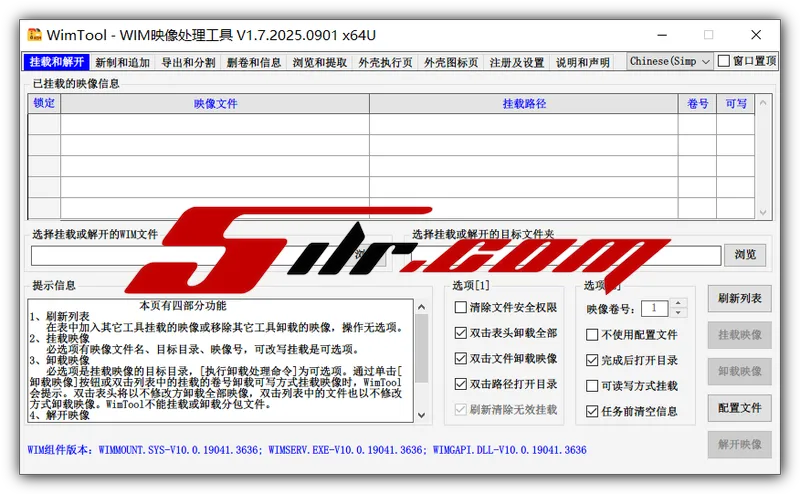Click the WIM组件版本 status text
This screenshot has height=494, width=800.
[x=307, y=450]
